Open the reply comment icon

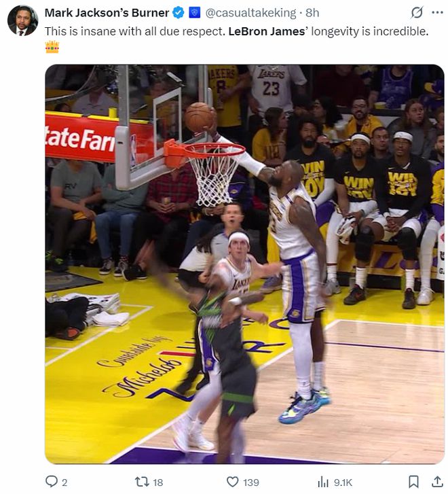(52, 482)
